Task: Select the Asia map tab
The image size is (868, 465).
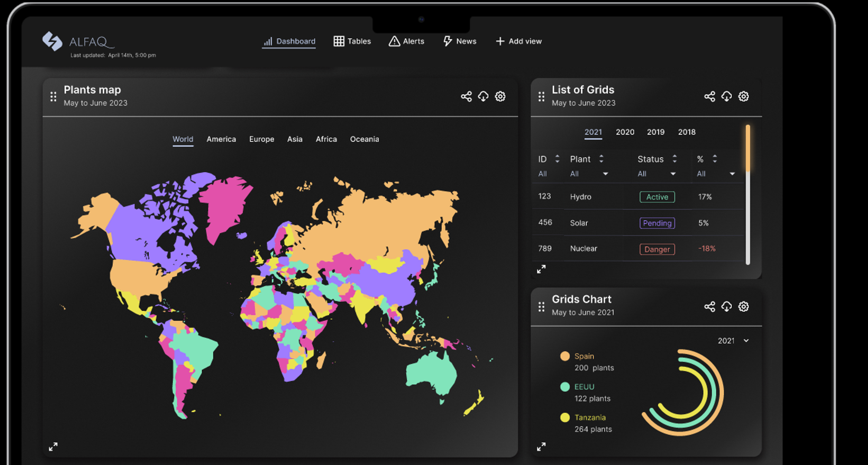Action: pos(295,139)
